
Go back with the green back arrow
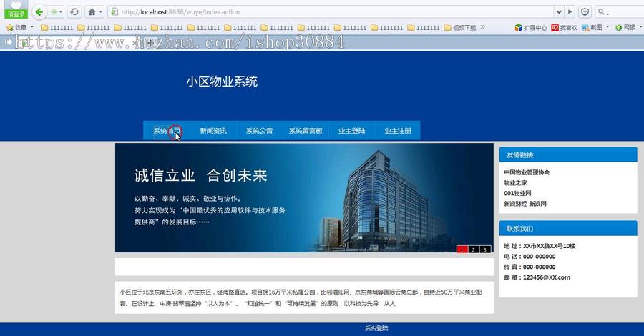coord(39,12)
